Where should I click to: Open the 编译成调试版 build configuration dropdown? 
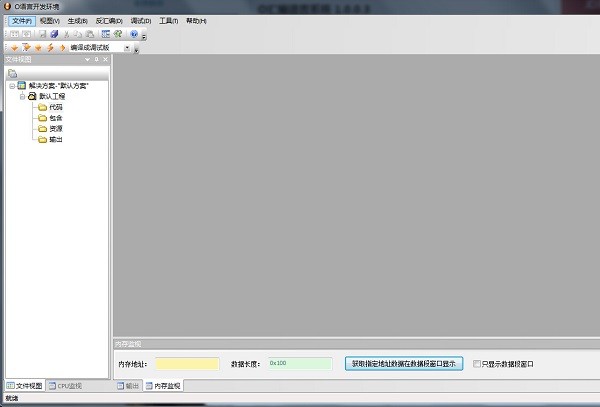(x=126, y=47)
